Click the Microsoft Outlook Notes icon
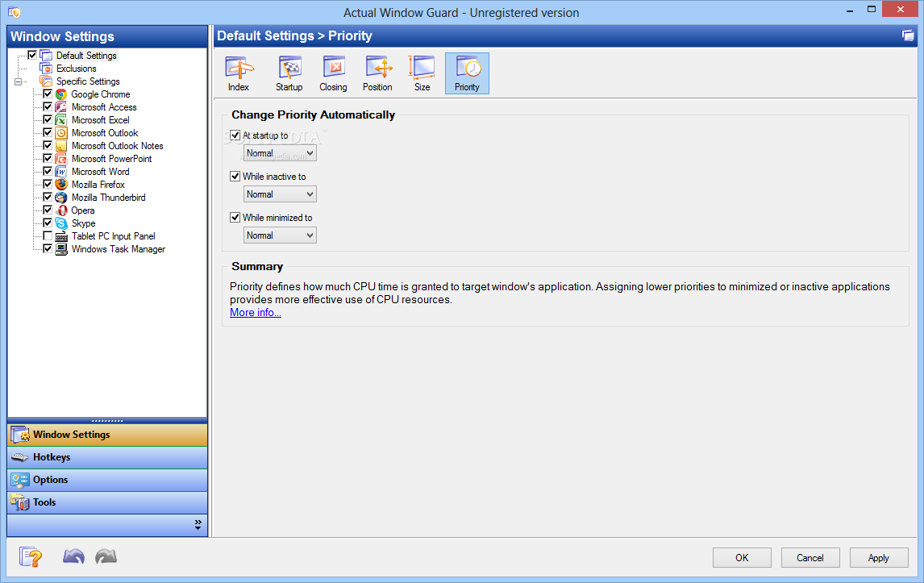Screen dimensions: 924x583 point(61,146)
